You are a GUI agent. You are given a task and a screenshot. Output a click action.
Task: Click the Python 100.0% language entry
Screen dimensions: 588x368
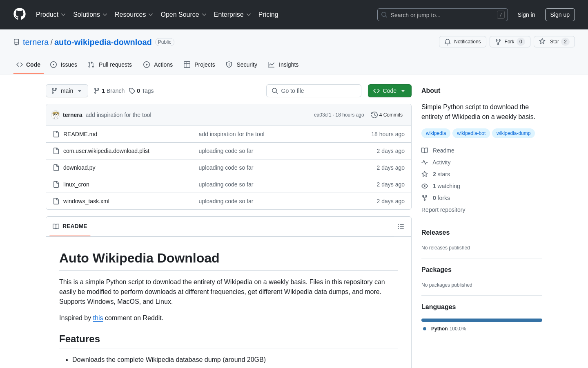(x=445, y=329)
